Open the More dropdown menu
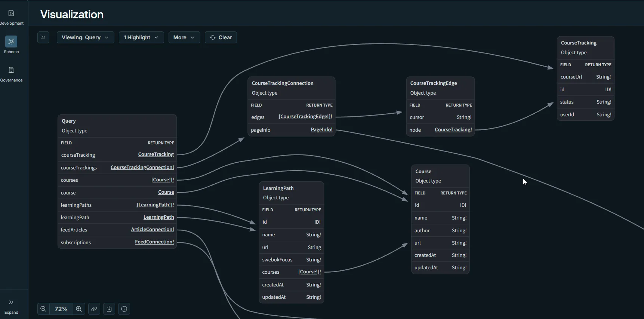Screen dimensions: 644x319 point(184,37)
